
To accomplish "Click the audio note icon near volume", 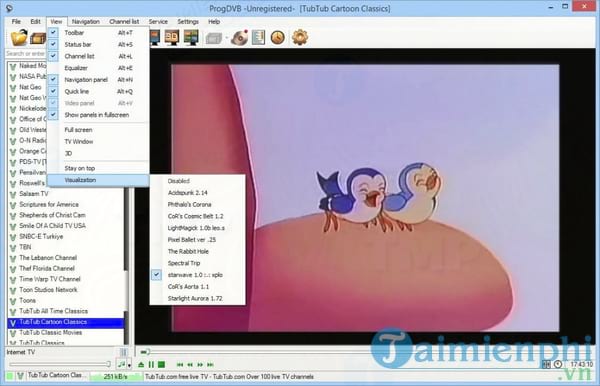I will click(122, 364).
